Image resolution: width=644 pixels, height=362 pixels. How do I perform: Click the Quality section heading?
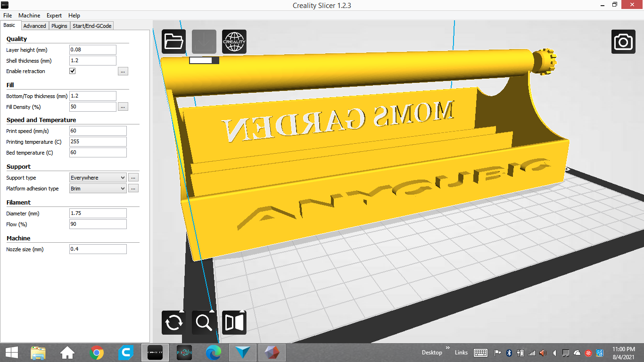tap(17, 39)
